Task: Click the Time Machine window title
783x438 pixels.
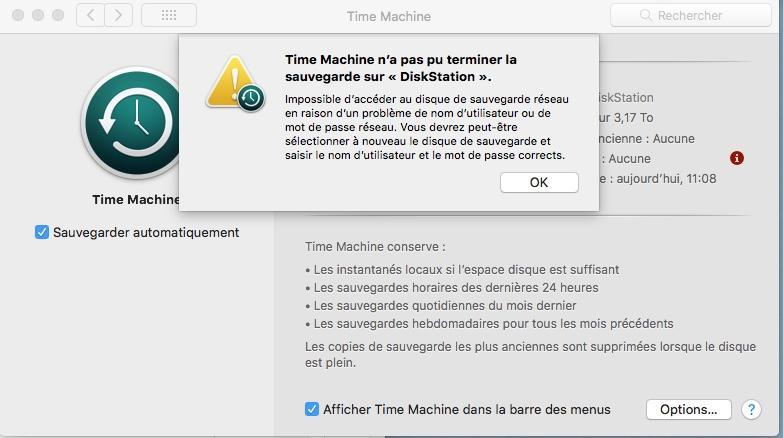Action: point(388,16)
